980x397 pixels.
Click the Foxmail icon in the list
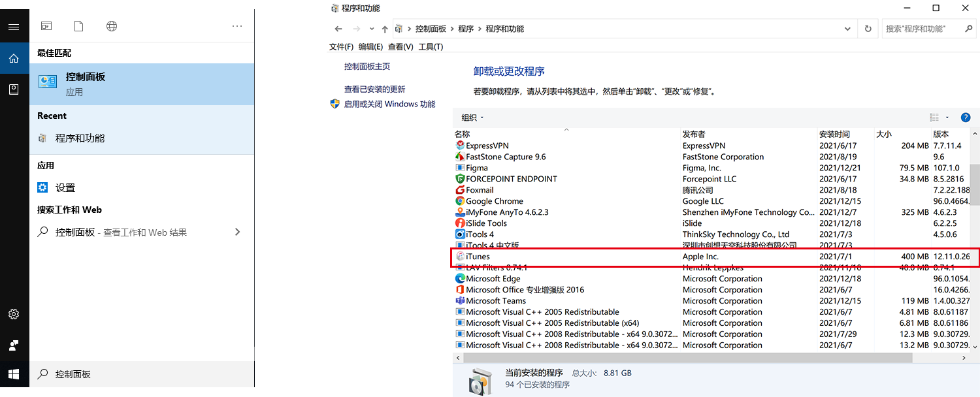[460, 189]
